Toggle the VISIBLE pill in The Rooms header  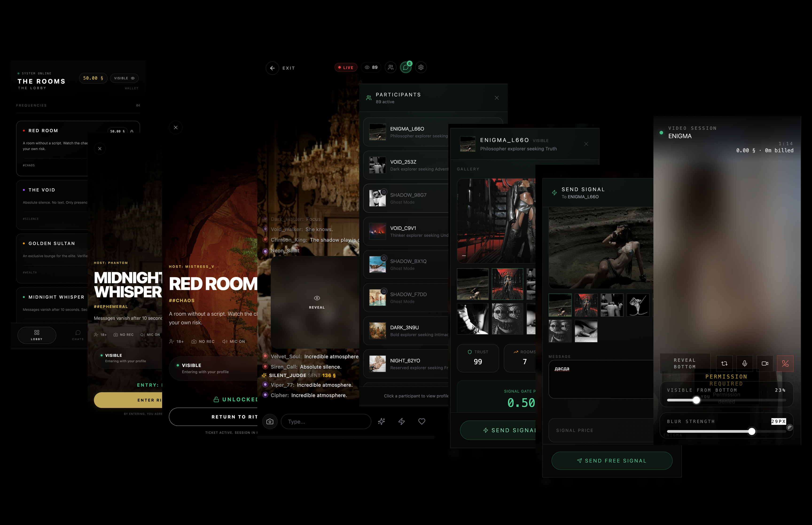124,78
